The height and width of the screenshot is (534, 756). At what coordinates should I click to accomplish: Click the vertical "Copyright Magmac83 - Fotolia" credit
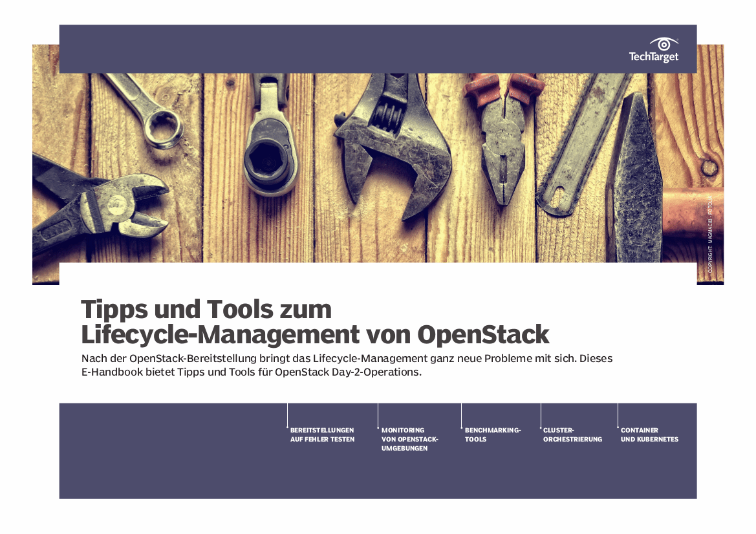pos(709,234)
